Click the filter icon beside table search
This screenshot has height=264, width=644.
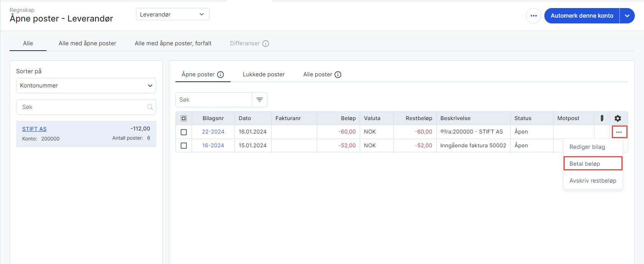pyautogui.click(x=259, y=100)
